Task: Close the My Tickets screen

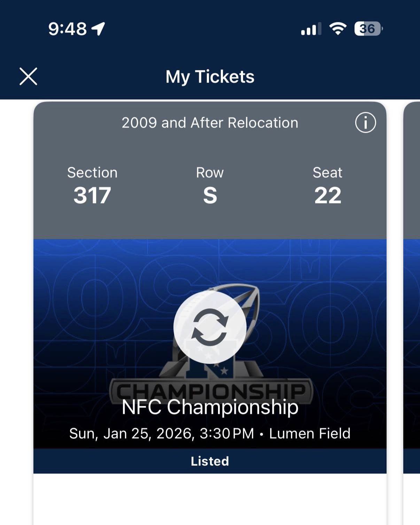Action: [28, 76]
